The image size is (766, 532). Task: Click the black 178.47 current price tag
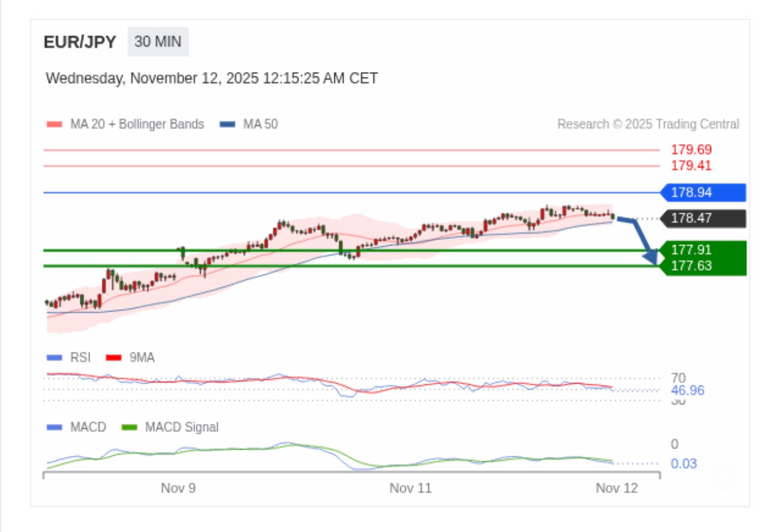click(702, 219)
